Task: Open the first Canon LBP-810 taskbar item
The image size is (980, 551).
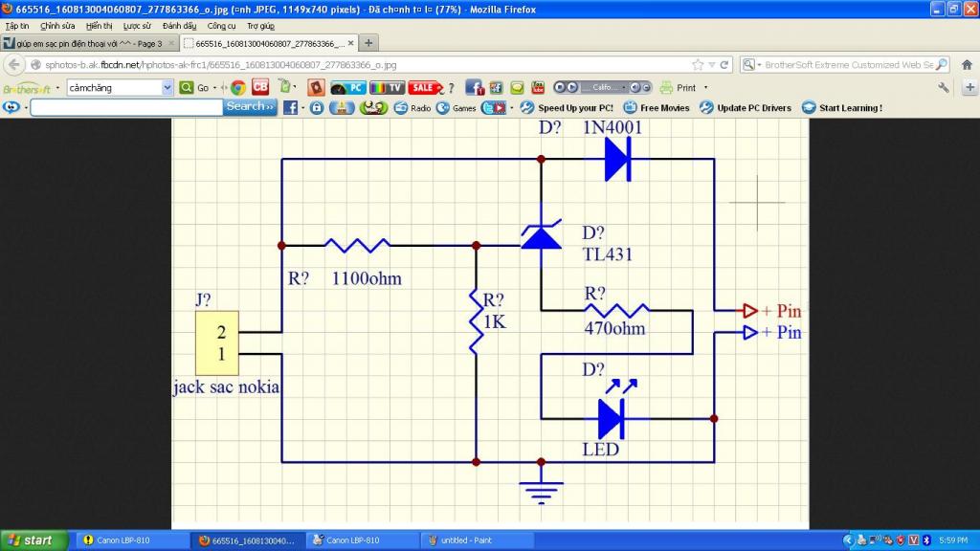Action: pyautogui.click(x=133, y=540)
